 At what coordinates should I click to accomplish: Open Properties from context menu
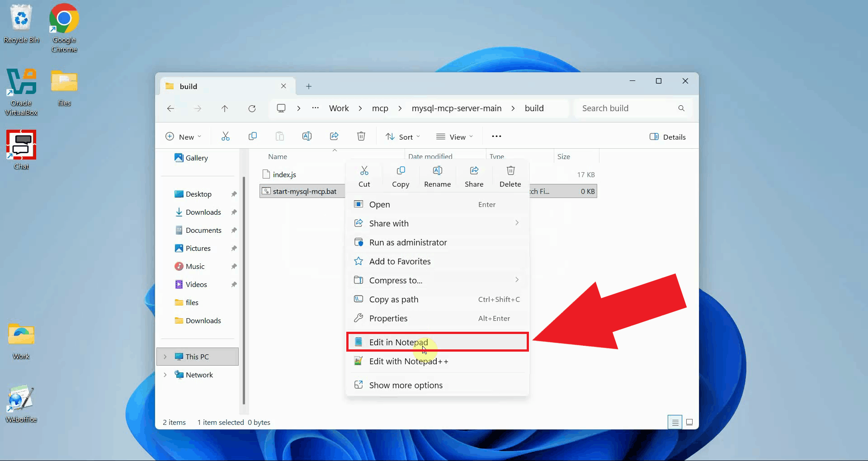437,318
